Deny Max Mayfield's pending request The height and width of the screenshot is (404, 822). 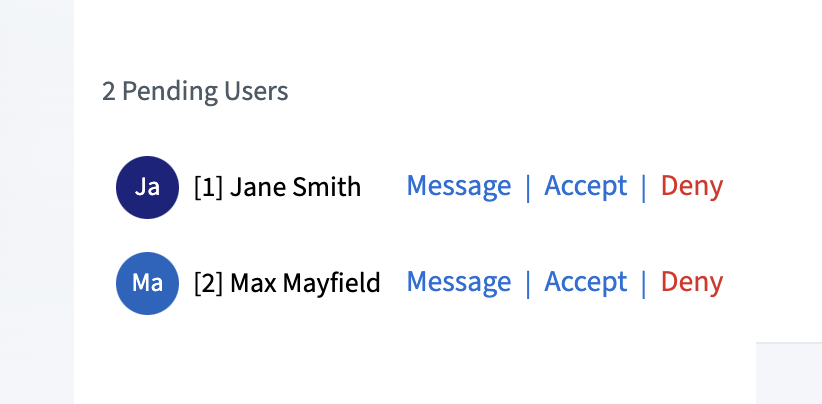pos(691,282)
